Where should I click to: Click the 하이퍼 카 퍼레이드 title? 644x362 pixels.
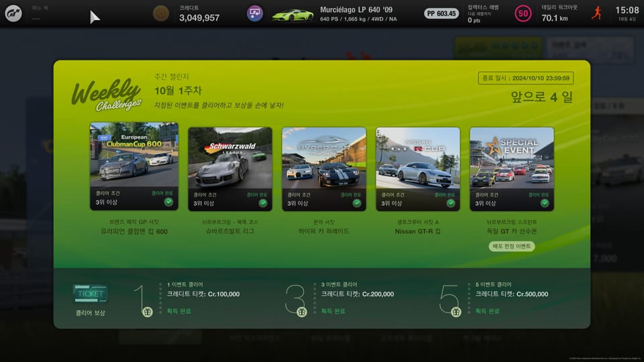(324, 231)
